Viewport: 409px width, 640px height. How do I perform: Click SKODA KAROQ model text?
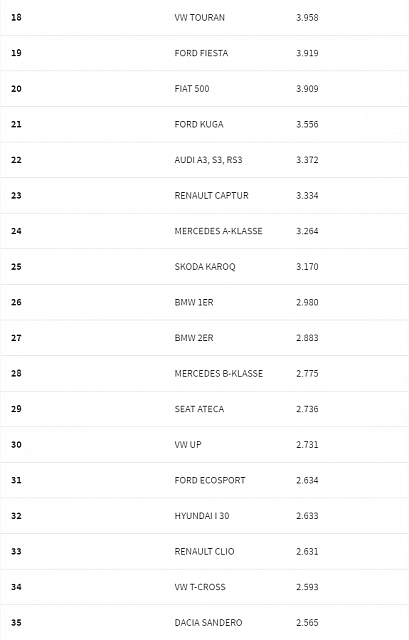coord(205,267)
